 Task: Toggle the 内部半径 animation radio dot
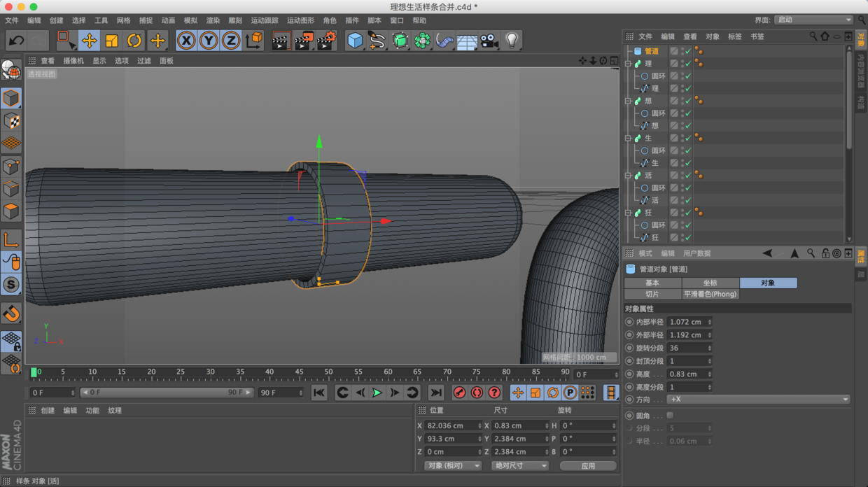click(x=629, y=323)
